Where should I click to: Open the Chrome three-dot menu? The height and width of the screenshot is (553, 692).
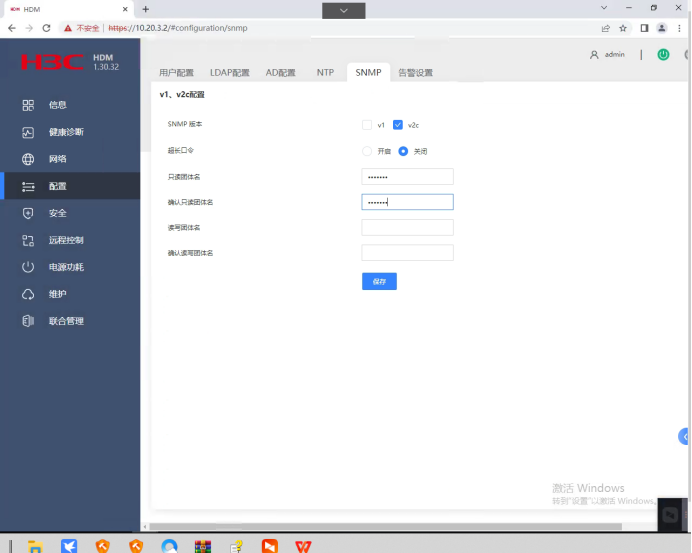coord(679,28)
